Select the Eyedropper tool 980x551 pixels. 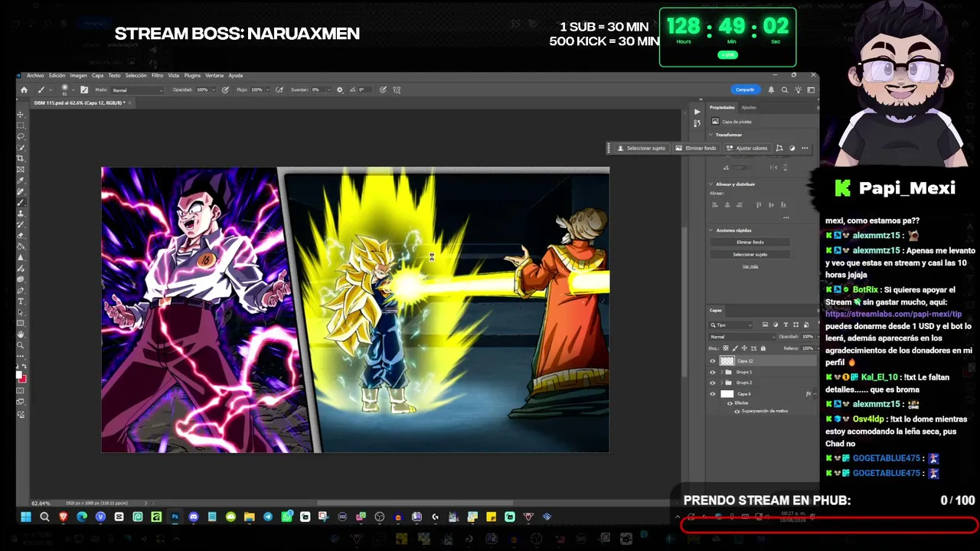(21, 181)
